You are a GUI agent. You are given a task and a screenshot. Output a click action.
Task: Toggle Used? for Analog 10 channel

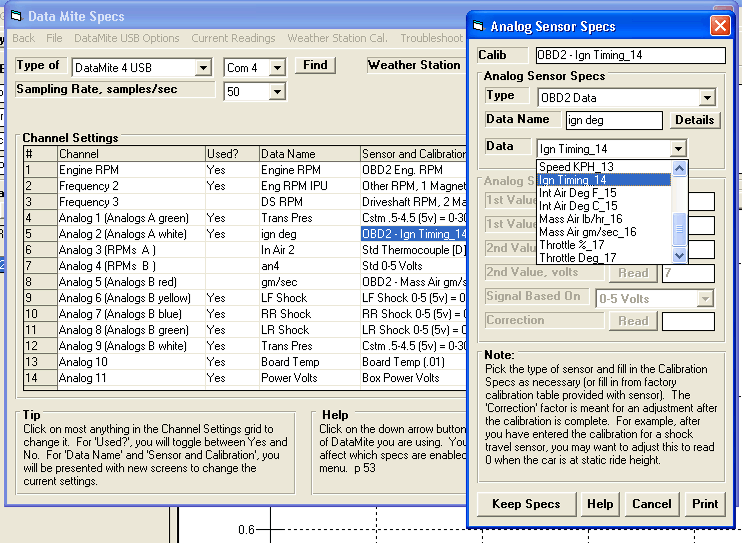[x=232, y=362]
